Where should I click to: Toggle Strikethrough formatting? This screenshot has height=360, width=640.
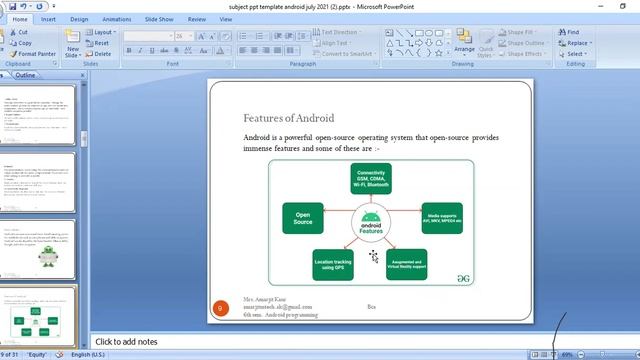[x=164, y=51]
